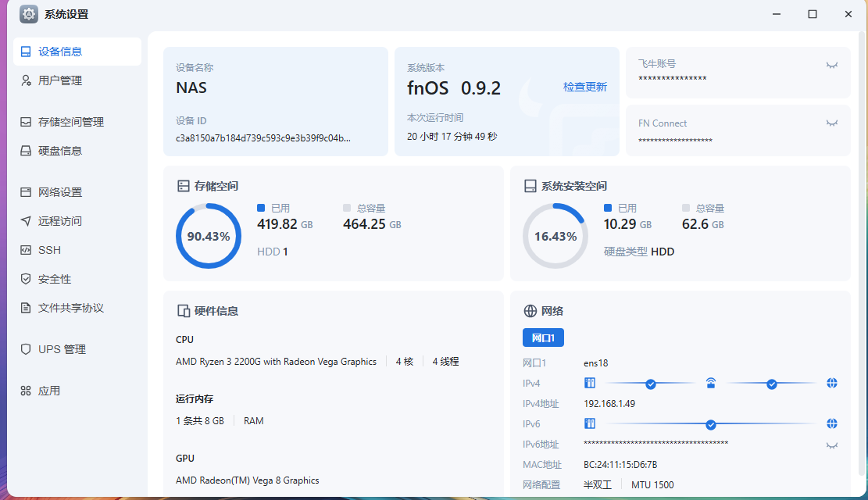Go to 安全性 settings

pos(77,279)
